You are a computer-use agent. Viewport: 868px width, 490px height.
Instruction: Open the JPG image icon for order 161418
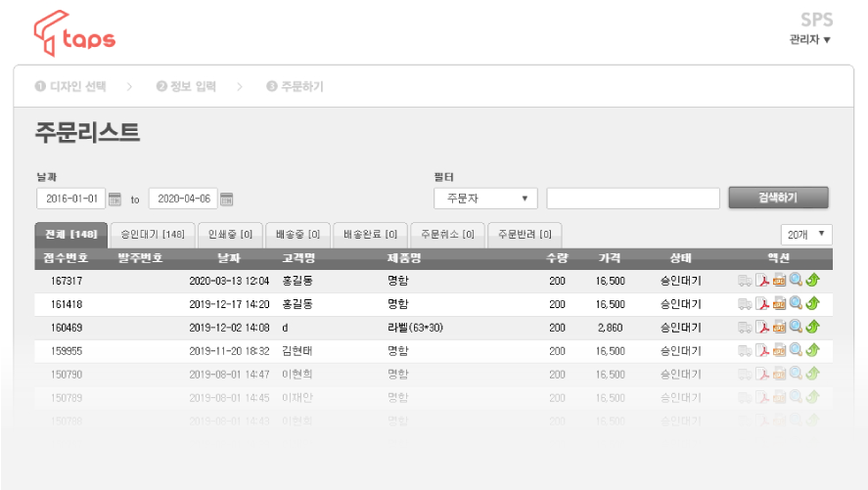[x=779, y=303]
